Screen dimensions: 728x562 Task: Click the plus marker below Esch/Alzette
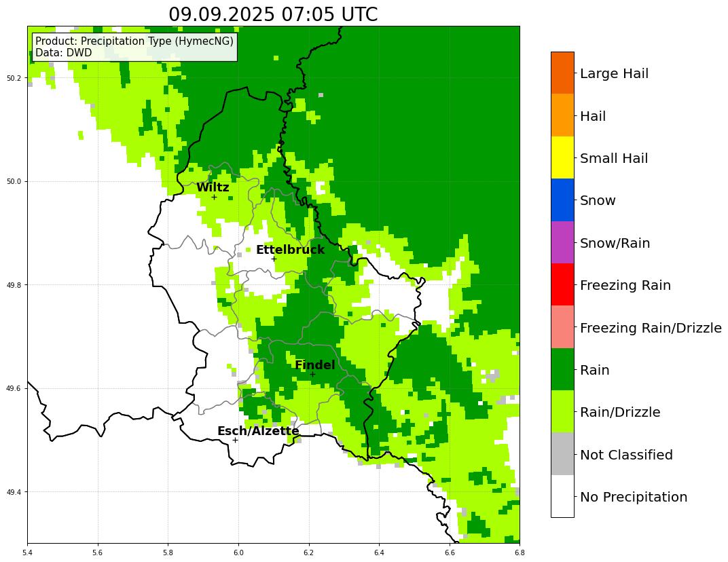tap(236, 440)
